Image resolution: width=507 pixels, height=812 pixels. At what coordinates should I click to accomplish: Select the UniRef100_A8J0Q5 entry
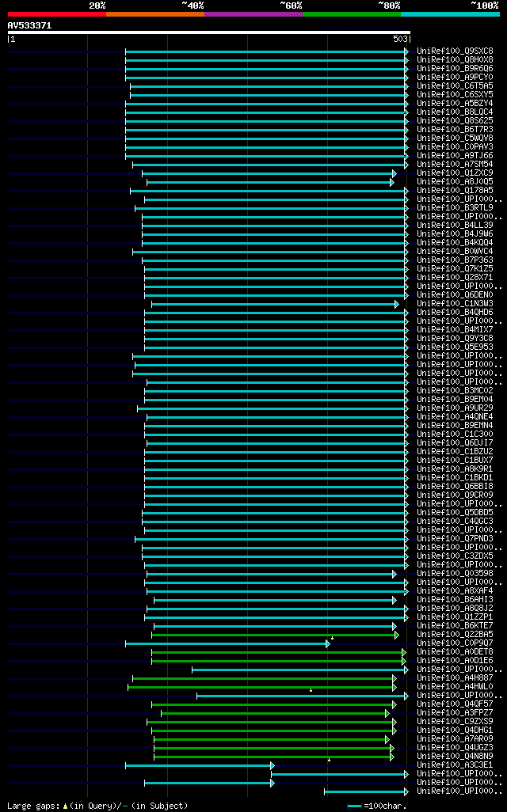[x=456, y=182]
